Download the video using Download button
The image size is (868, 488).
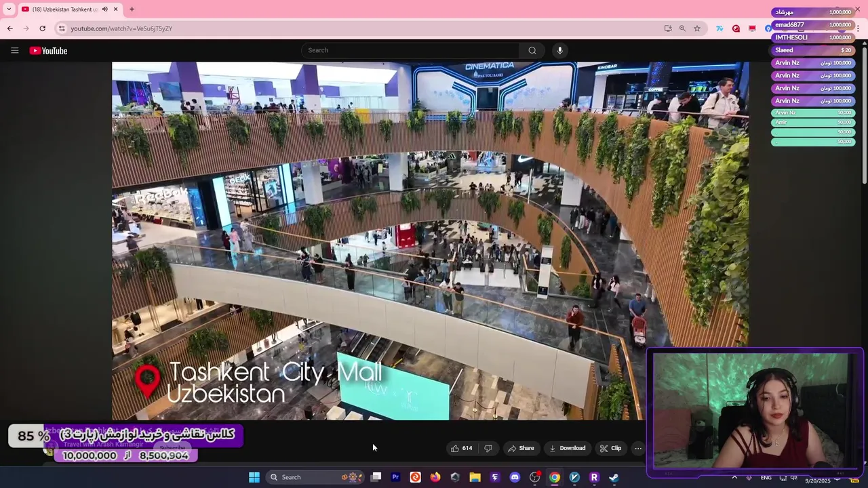567,448
